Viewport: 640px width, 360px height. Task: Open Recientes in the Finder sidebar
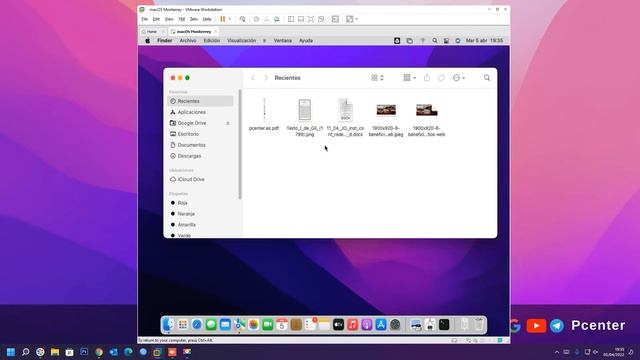coord(200,101)
